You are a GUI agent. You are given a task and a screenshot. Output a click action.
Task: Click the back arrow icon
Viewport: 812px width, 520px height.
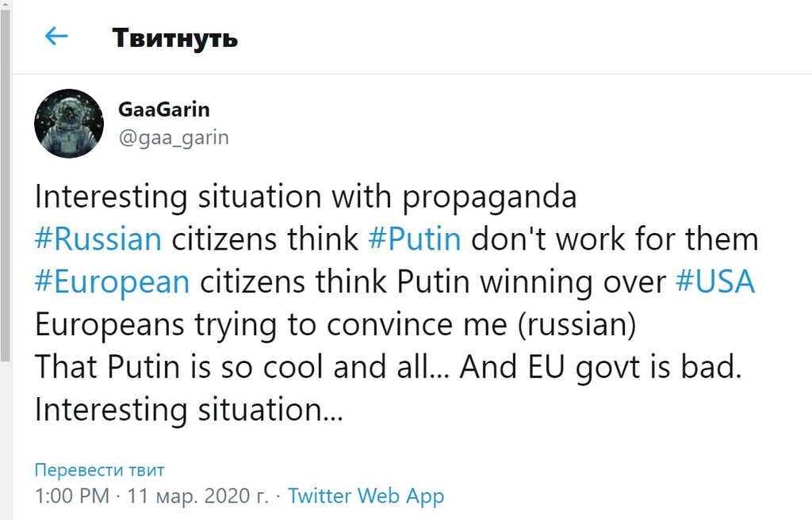click(x=56, y=36)
